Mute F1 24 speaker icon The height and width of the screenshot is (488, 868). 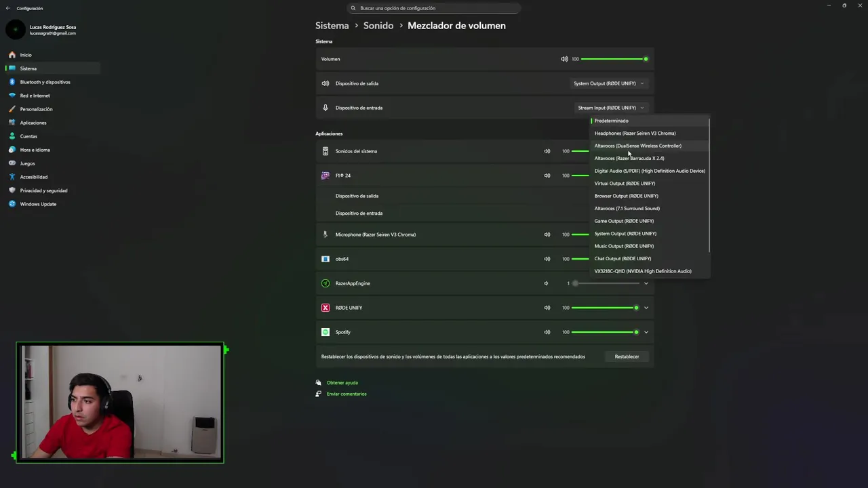point(547,176)
